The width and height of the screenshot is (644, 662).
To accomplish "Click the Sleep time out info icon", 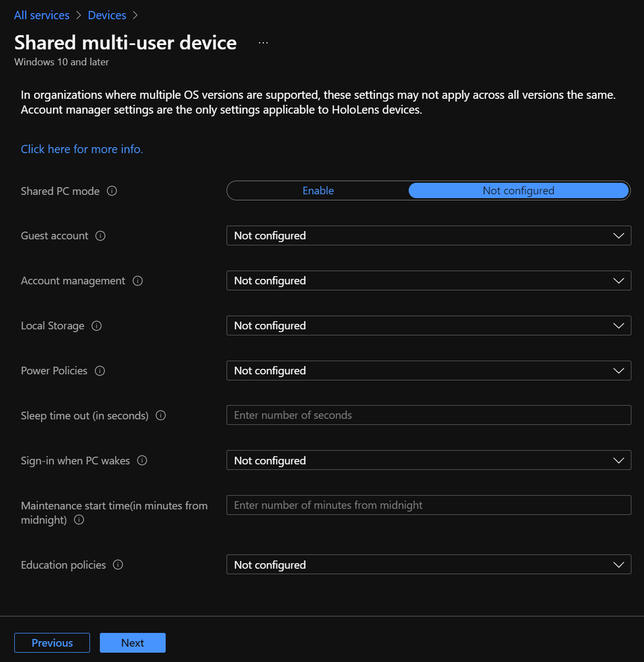I will coord(161,416).
